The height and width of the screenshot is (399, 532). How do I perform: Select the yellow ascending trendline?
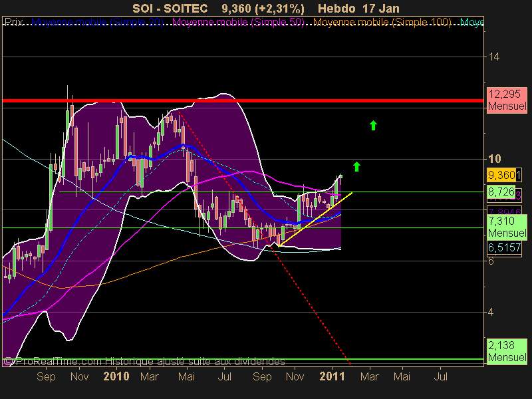click(x=315, y=219)
